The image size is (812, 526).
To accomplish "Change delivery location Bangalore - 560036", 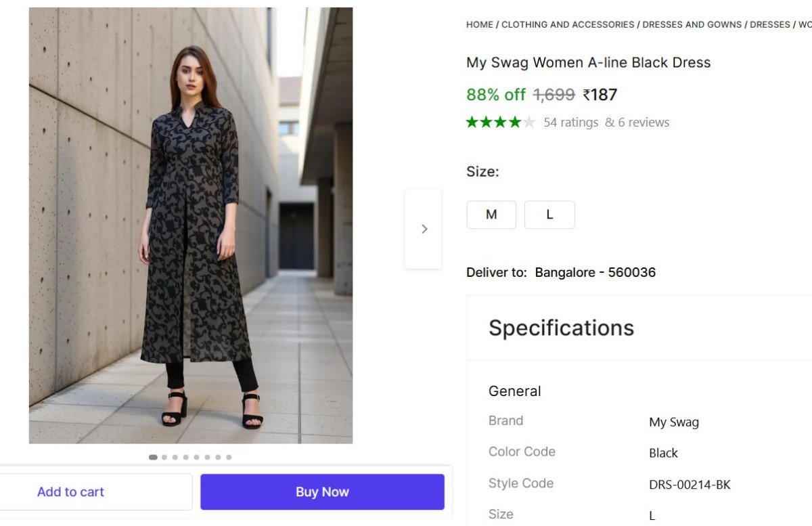I will pyautogui.click(x=595, y=272).
